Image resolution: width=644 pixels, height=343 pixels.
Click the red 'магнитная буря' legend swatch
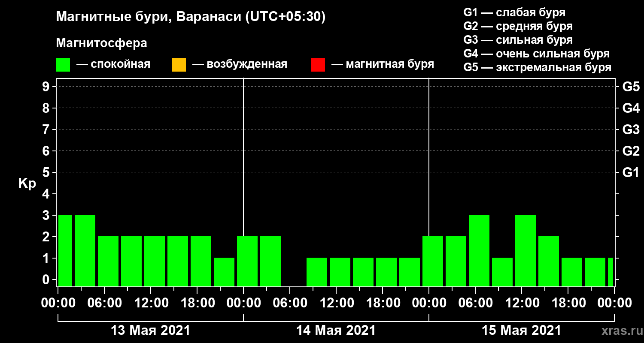tap(318, 65)
